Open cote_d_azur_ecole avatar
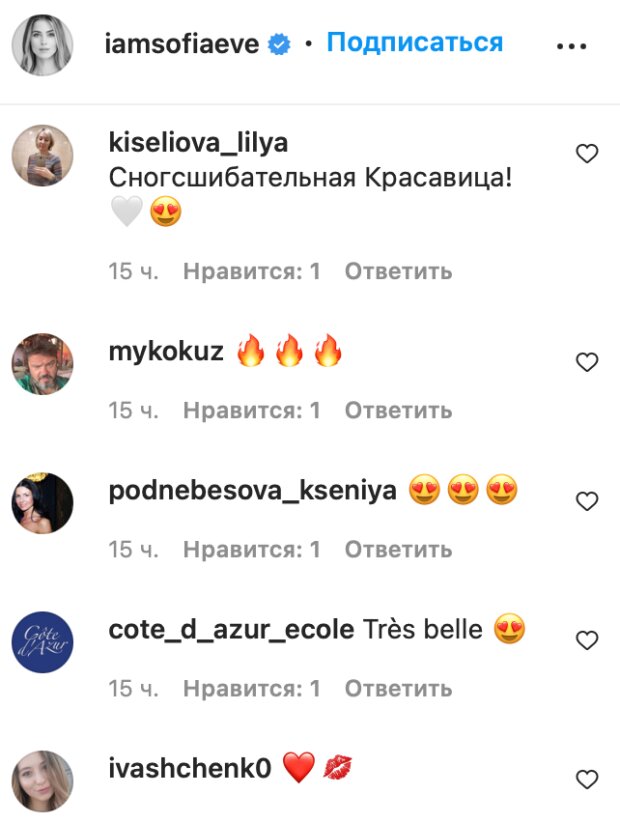This screenshot has height=823, width=620. [43, 642]
